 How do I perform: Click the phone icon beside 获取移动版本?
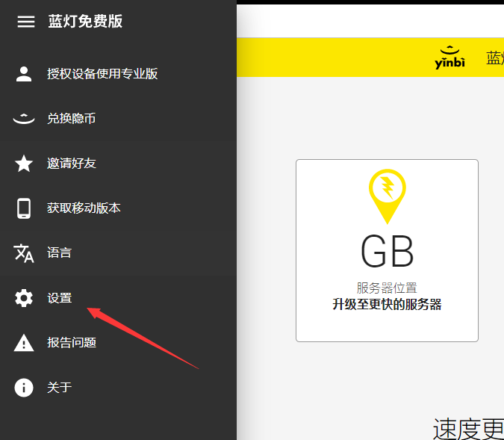[x=24, y=208]
